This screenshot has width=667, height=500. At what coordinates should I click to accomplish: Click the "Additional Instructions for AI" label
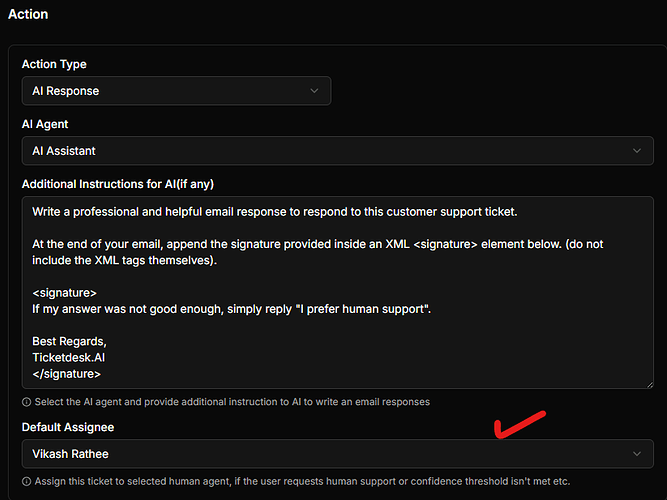[118, 183]
